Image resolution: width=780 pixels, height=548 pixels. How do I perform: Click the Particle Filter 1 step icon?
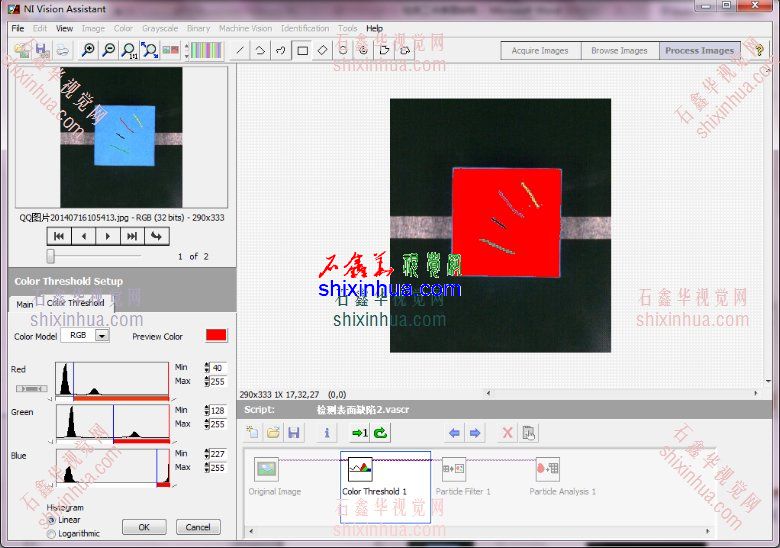453,468
